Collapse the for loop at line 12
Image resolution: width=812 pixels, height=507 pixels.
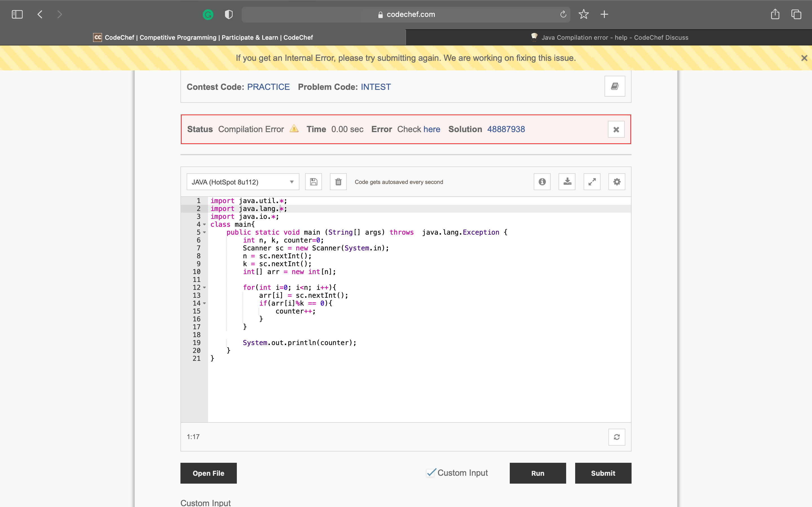click(x=205, y=288)
